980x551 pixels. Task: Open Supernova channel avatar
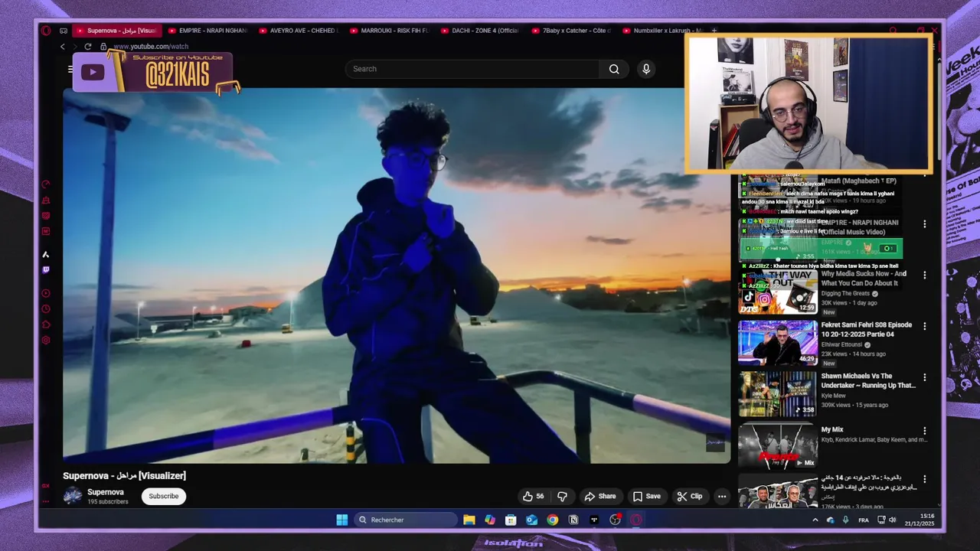click(x=73, y=496)
